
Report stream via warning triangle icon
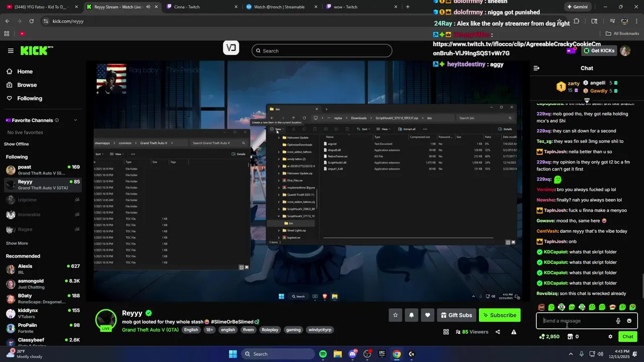(514, 332)
